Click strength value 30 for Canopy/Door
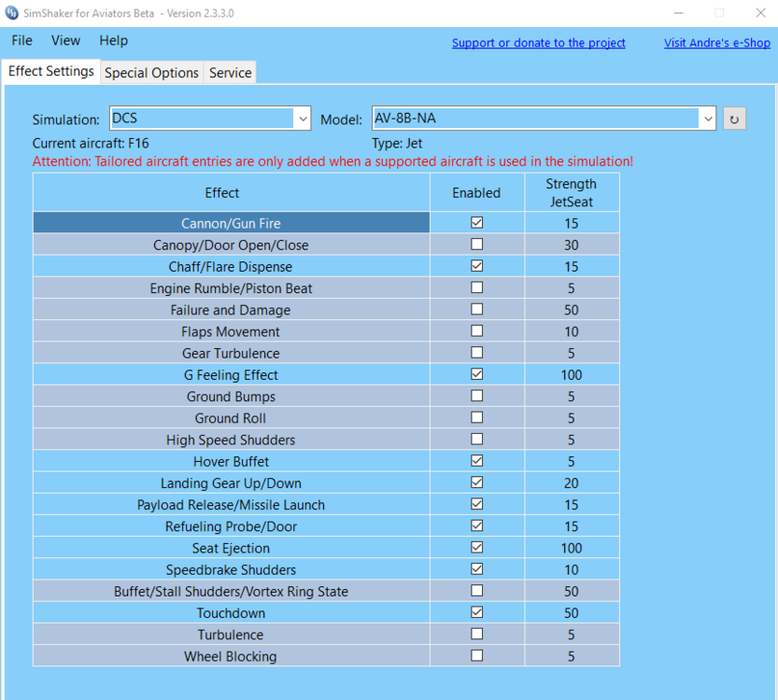Screen dimensions: 778x700 571,245
